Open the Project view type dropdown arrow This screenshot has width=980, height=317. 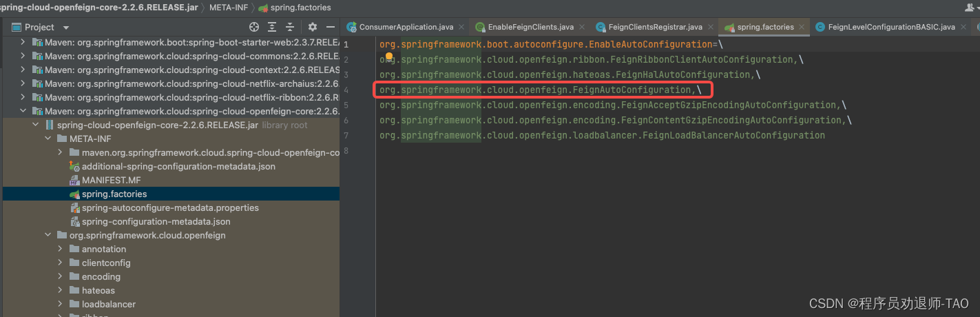pos(66,28)
